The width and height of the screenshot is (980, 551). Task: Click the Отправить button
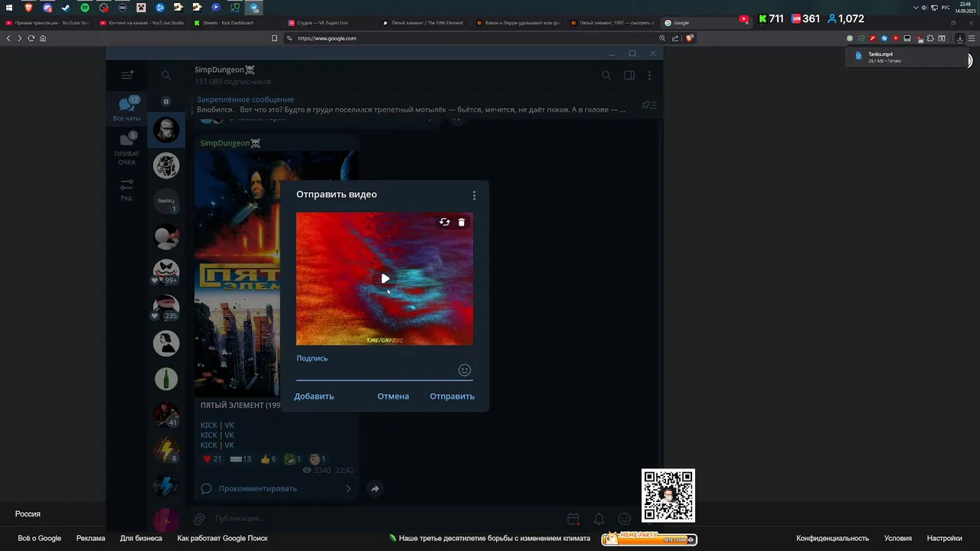coord(452,396)
